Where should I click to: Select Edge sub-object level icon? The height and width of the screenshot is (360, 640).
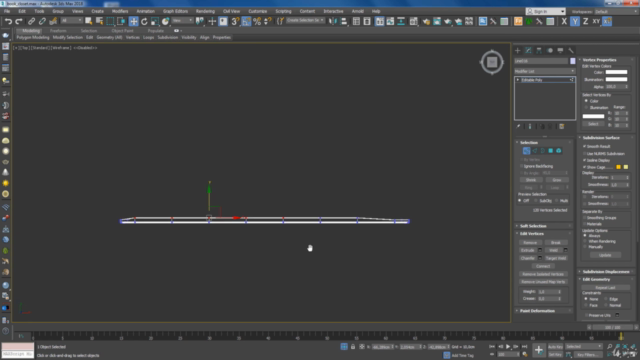pyautogui.click(x=535, y=151)
